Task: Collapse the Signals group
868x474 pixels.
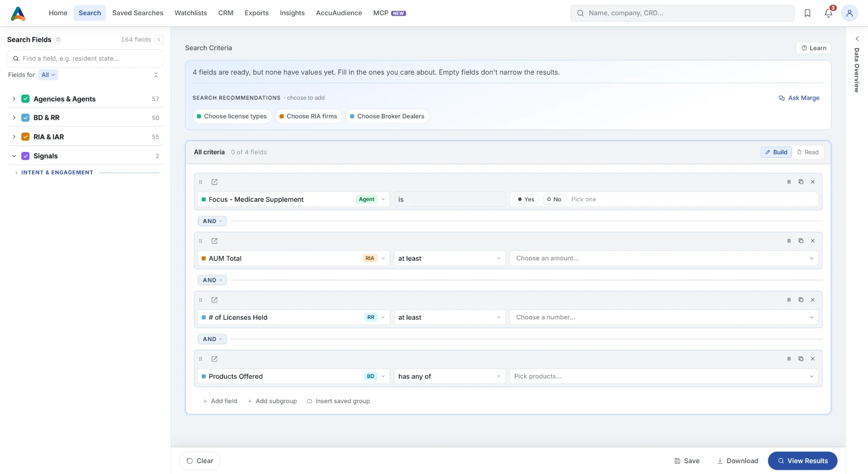Action: (x=14, y=156)
